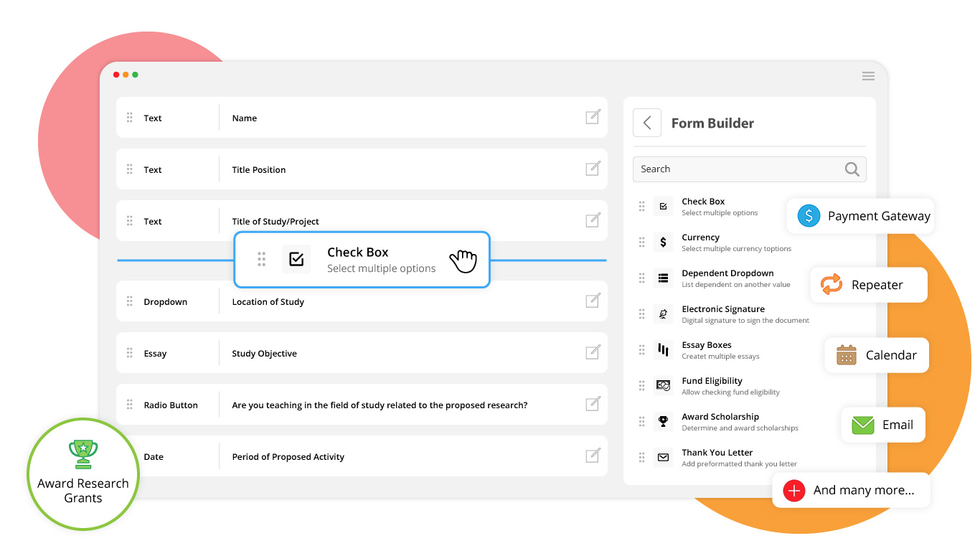Click the Payment Gateway badge
The image size is (980, 551).
pos(860,216)
